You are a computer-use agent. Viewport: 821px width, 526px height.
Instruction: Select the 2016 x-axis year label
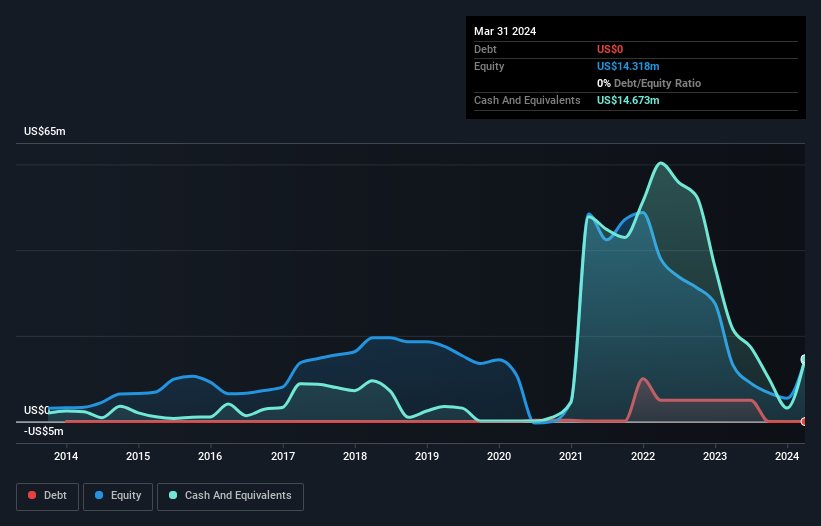click(210, 457)
